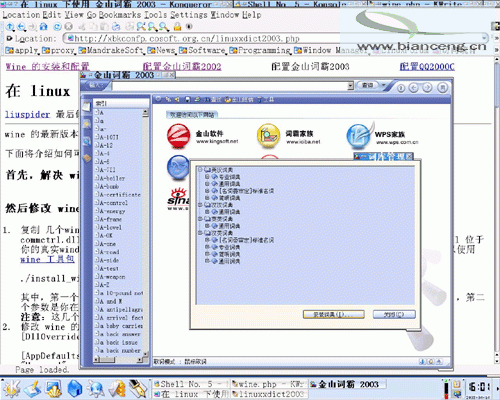
Task: Open the Settings menu
Action: point(189,15)
